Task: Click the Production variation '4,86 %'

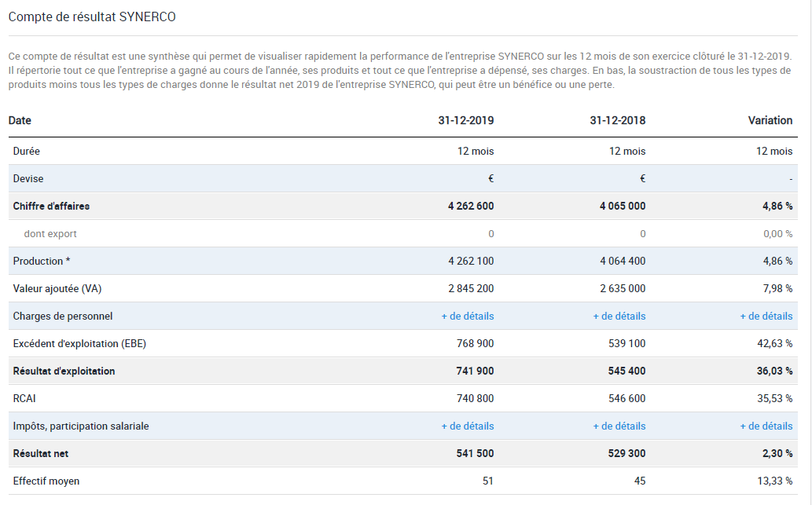Action: [777, 262]
